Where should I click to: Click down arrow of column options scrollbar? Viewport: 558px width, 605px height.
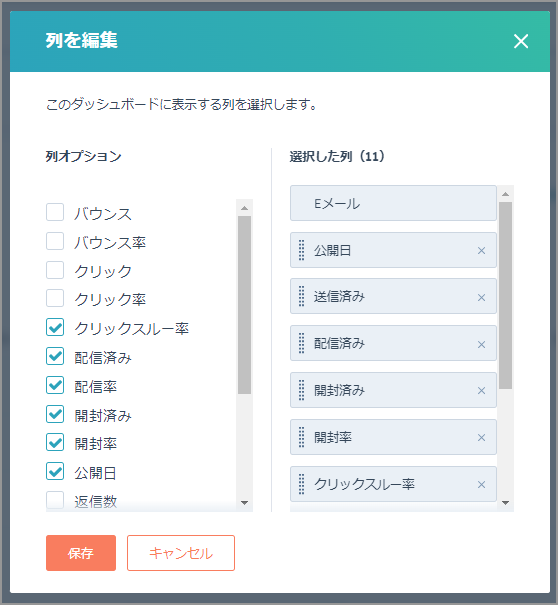pyautogui.click(x=244, y=503)
